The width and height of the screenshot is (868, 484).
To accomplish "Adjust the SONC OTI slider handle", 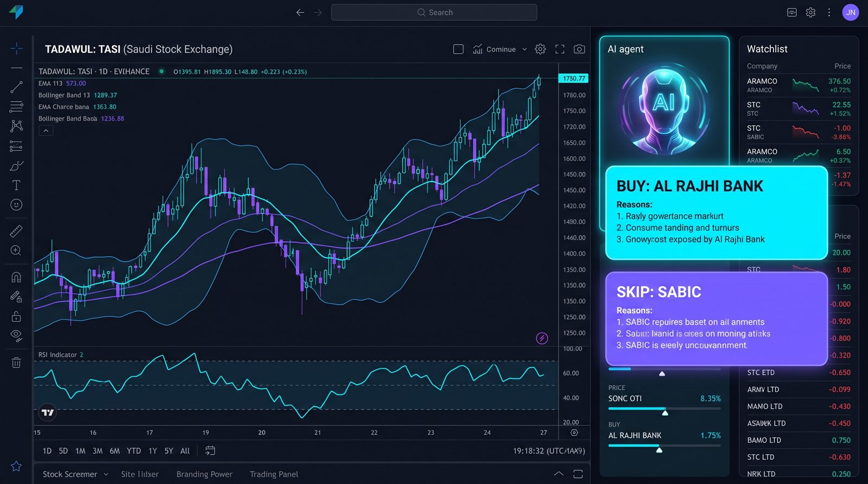I will (665, 413).
